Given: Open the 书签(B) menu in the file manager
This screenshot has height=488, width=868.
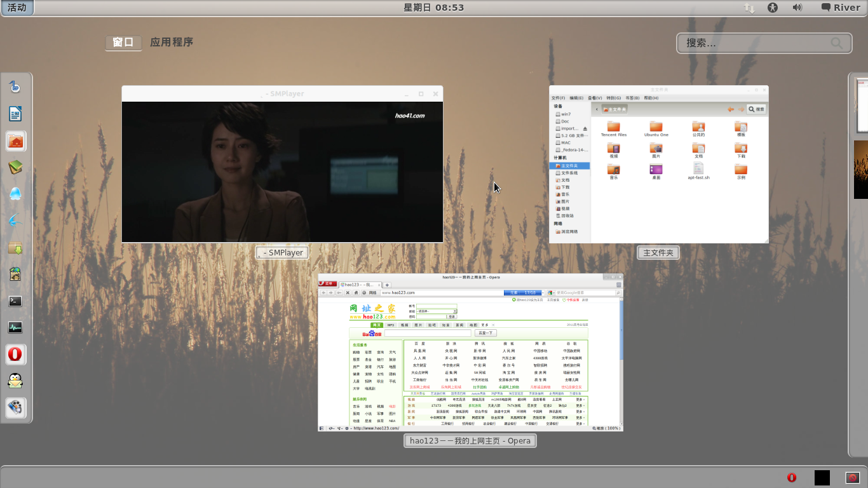Looking at the screenshot, I should coord(632,98).
